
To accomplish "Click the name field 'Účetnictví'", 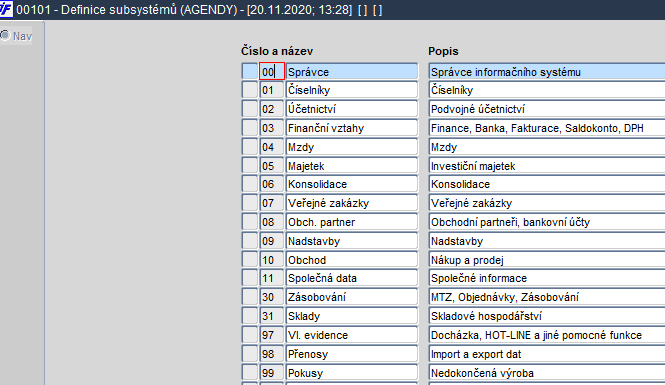I will tap(352, 109).
